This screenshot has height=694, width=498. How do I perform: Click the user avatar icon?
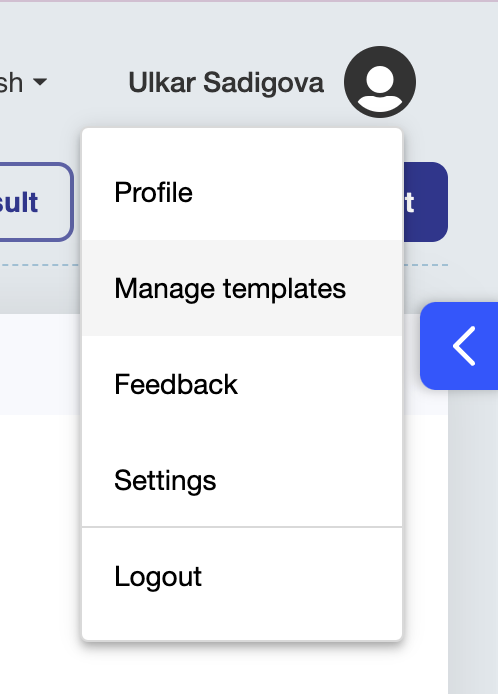pyautogui.click(x=380, y=82)
